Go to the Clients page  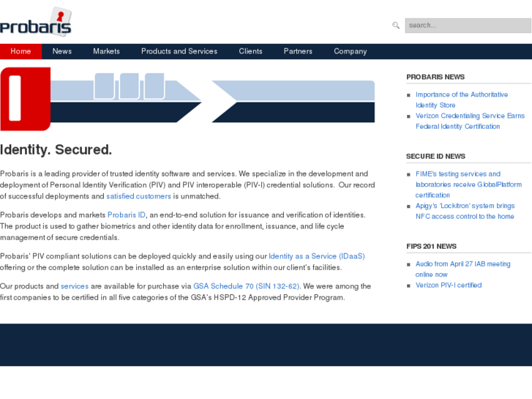pyautogui.click(x=250, y=51)
